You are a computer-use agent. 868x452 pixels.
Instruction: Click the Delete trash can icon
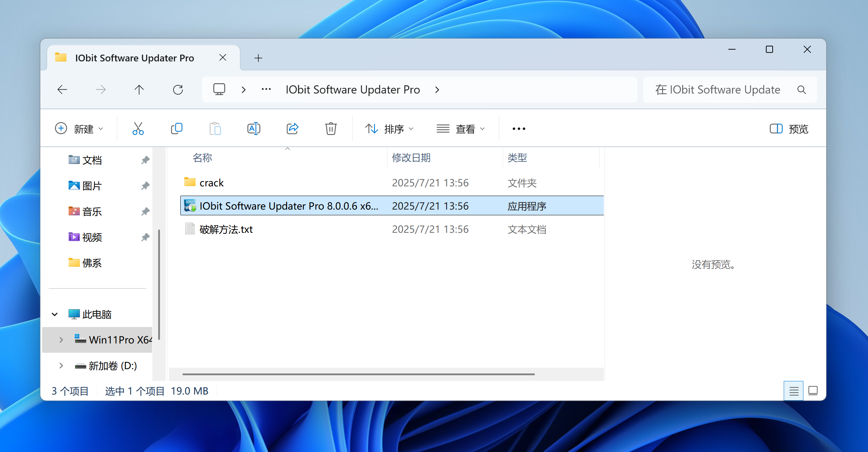(x=331, y=129)
